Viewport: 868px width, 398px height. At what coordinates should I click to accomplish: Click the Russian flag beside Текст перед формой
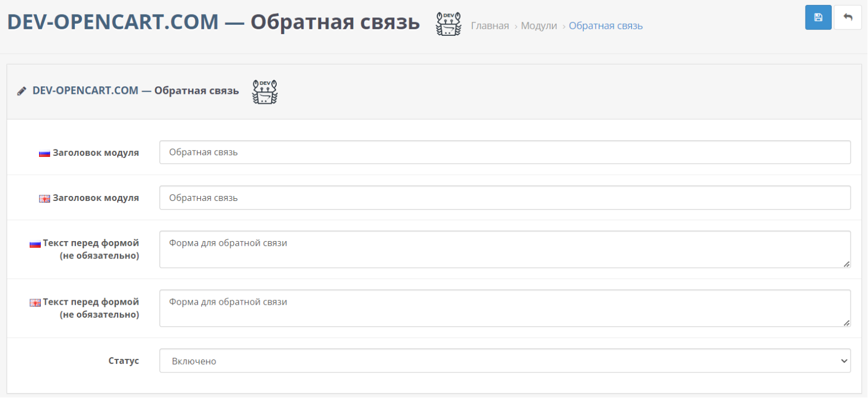[x=35, y=244]
